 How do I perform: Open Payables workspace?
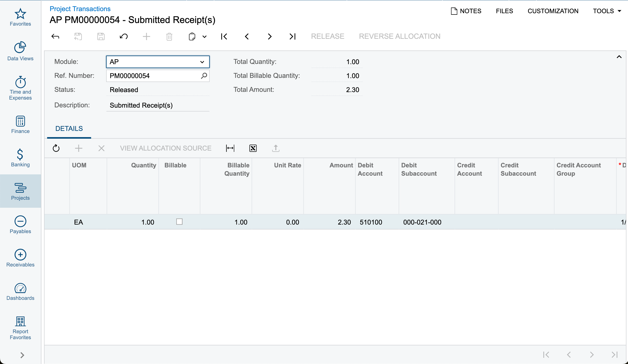(20, 225)
